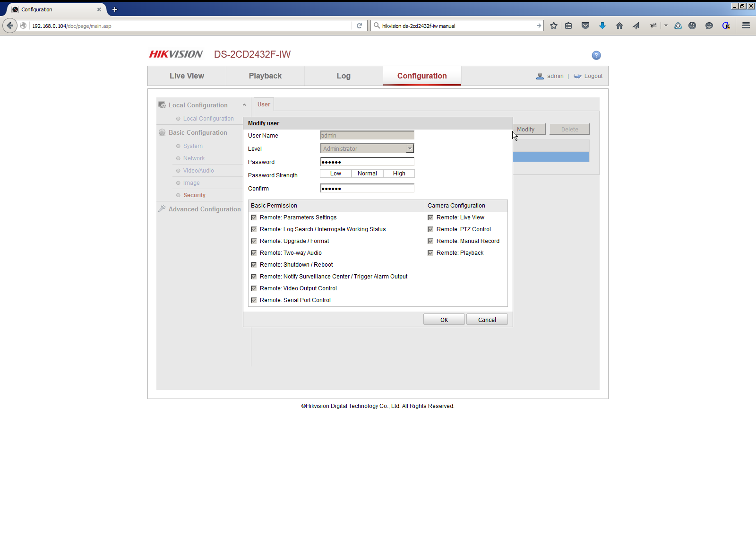This screenshot has width=756, height=556.
Task: Click the site identity globe icon
Action: (23, 26)
